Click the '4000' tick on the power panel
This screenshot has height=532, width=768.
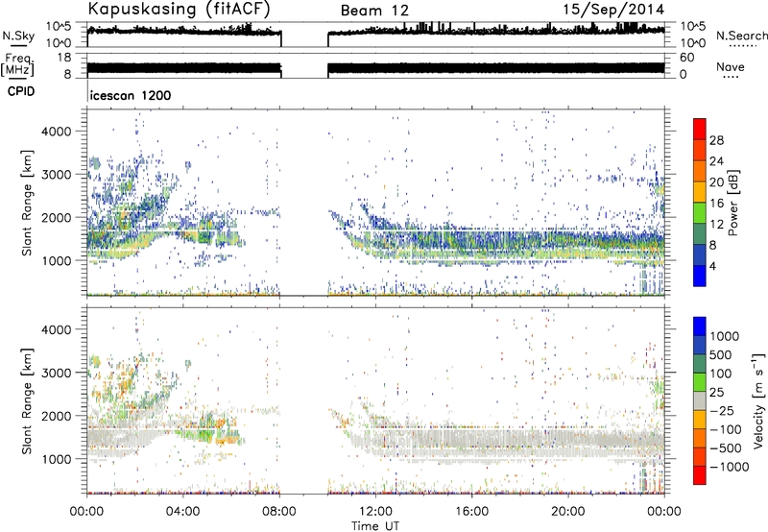57,132
